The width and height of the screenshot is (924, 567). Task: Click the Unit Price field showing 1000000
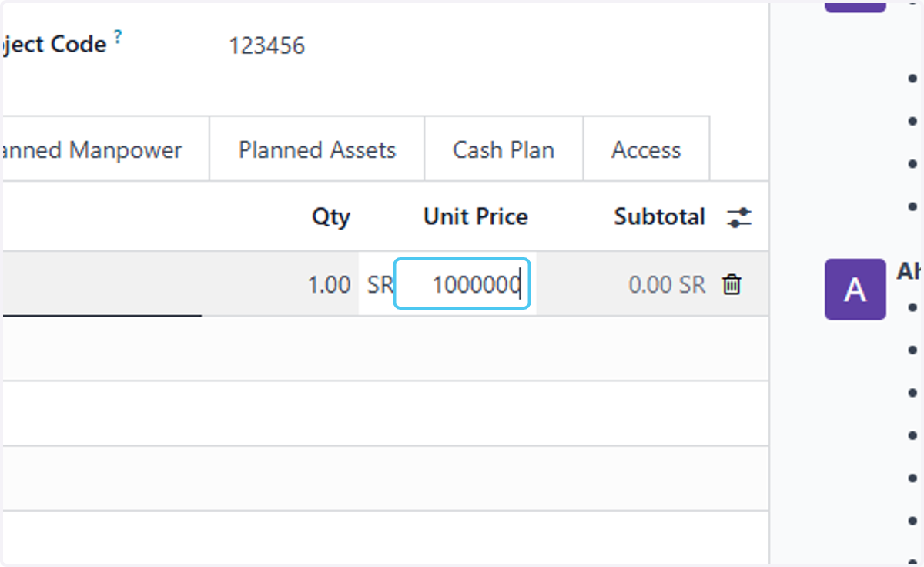[462, 284]
